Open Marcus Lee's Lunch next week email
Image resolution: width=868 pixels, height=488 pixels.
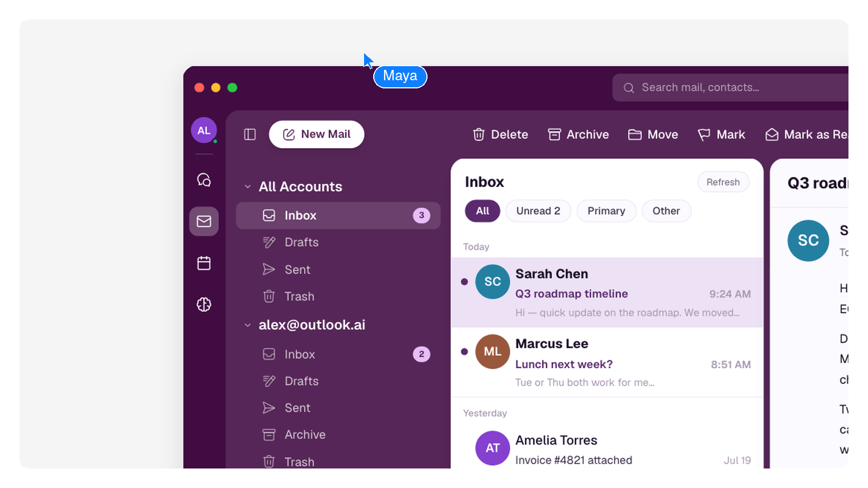[x=607, y=362]
